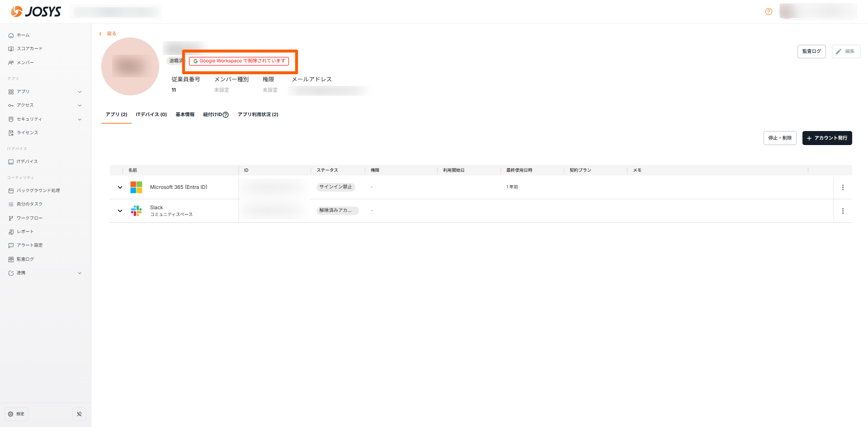Expand the Slack row details
The image size is (868, 427).
pyautogui.click(x=120, y=211)
